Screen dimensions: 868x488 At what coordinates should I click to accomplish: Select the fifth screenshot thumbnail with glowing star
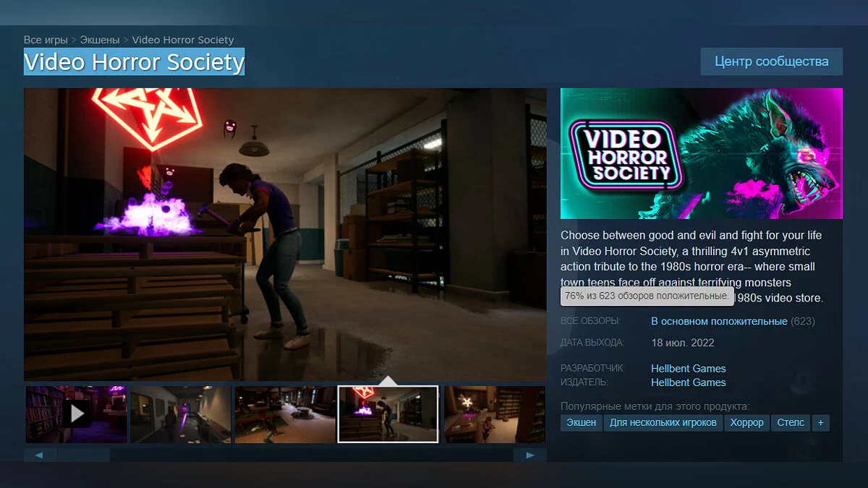(495, 414)
